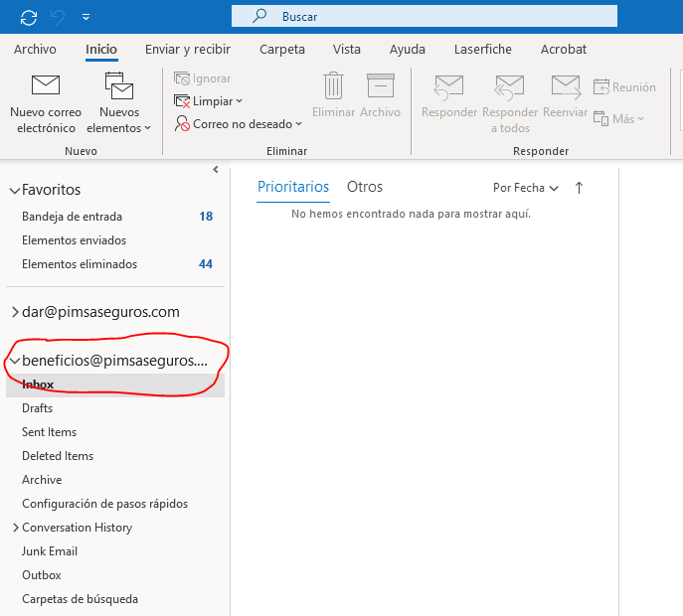
Task: Collapse the folder pane with arrow
Action: point(216,169)
